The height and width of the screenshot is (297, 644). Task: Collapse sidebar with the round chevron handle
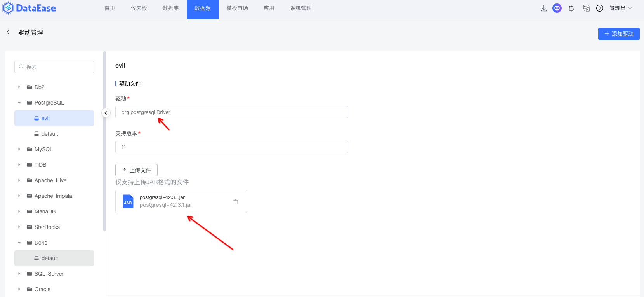106,113
